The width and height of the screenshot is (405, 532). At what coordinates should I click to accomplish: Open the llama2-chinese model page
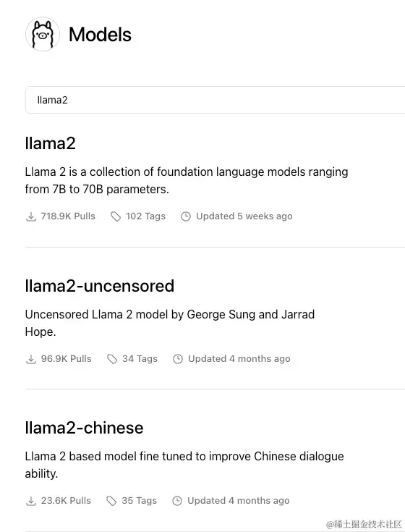(84, 428)
